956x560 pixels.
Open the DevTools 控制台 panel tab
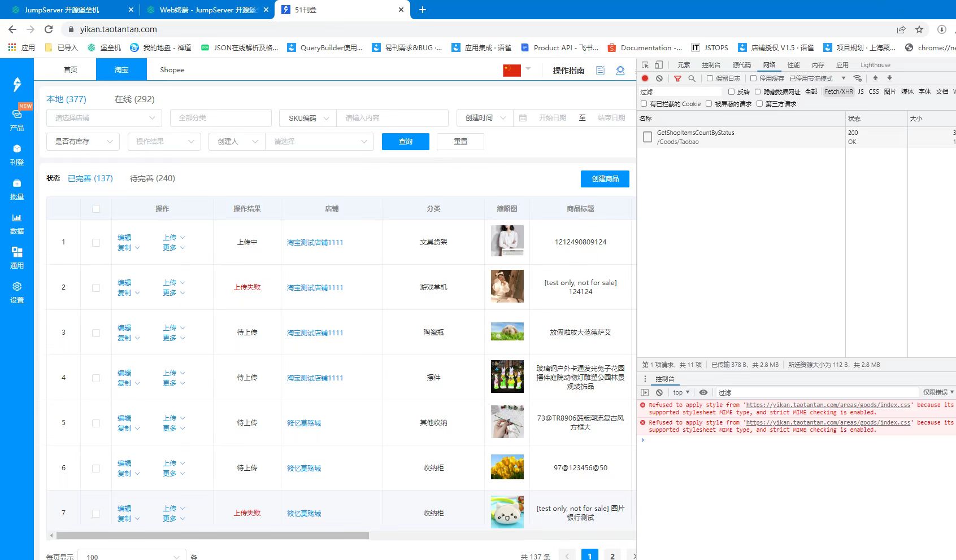pos(711,65)
